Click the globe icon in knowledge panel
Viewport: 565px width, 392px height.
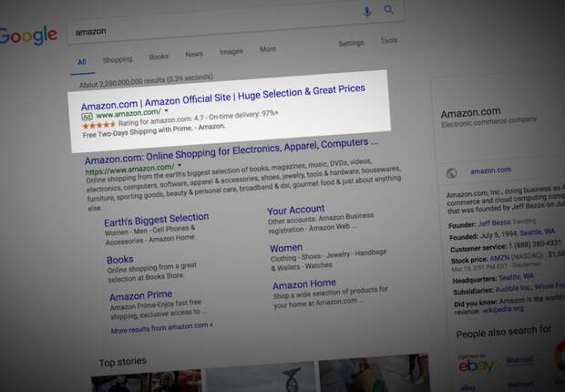[x=450, y=172]
